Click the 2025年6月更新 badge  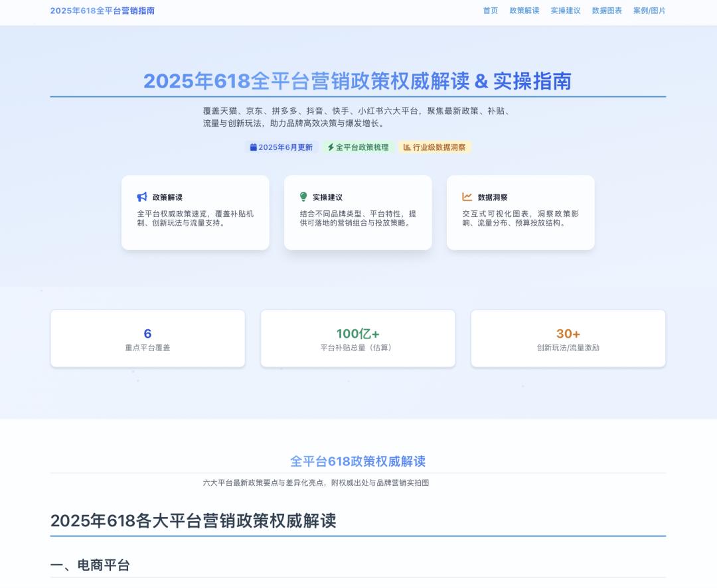pyautogui.click(x=281, y=147)
